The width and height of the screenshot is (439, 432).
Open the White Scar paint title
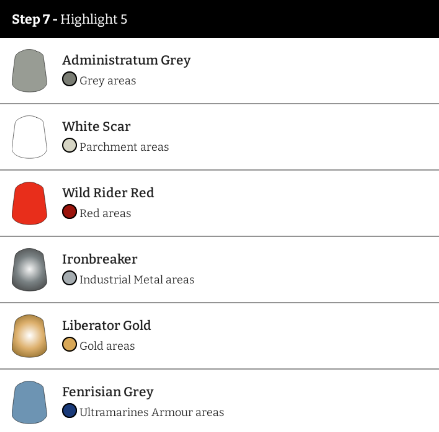[96, 126]
